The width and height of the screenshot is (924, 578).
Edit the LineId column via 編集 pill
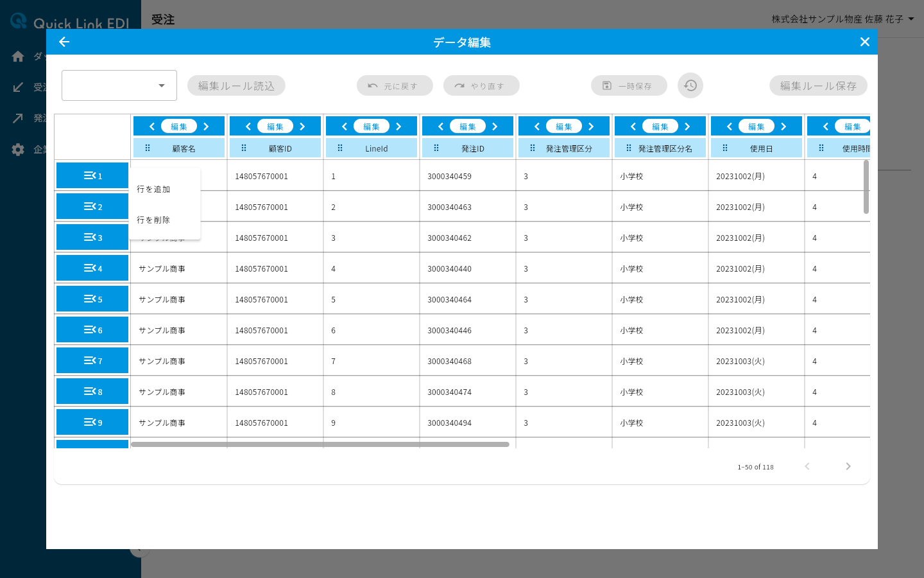pos(372,127)
